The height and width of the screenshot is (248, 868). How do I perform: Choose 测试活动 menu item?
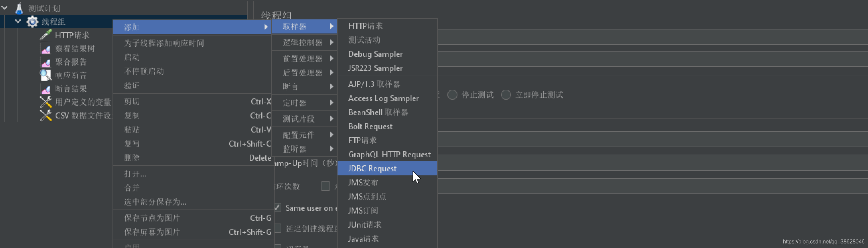(387, 40)
